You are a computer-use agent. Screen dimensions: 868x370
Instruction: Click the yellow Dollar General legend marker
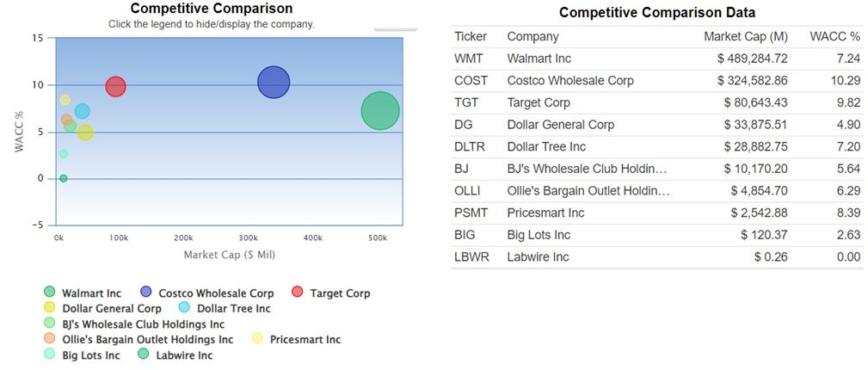point(50,308)
